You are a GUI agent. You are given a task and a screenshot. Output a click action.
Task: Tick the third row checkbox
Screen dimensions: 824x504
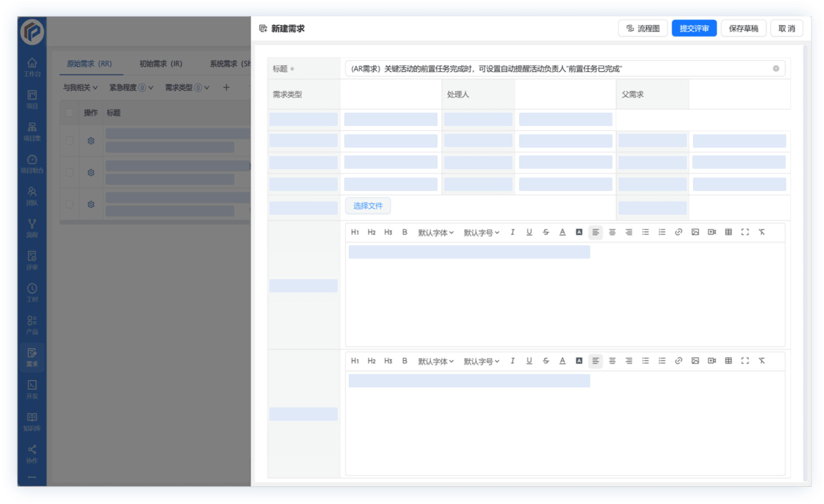[x=69, y=204]
